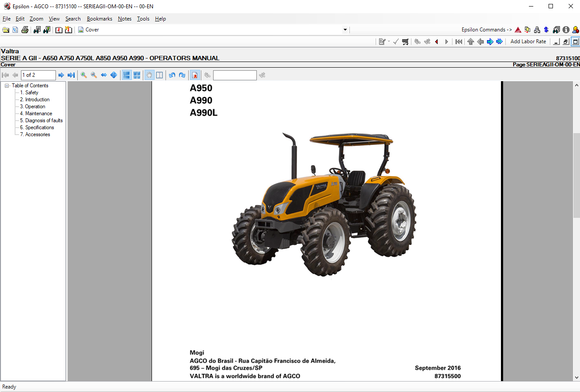Image resolution: width=580 pixels, height=392 pixels.
Task: Open 2. Introduction in contents
Action: coord(35,100)
